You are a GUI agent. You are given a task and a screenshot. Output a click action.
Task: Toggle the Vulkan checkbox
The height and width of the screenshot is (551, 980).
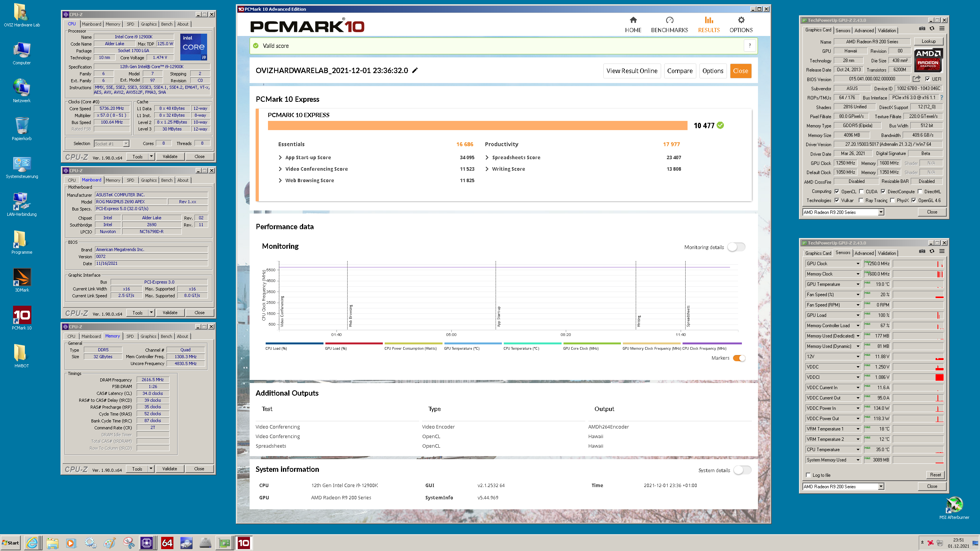coord(837,200)
